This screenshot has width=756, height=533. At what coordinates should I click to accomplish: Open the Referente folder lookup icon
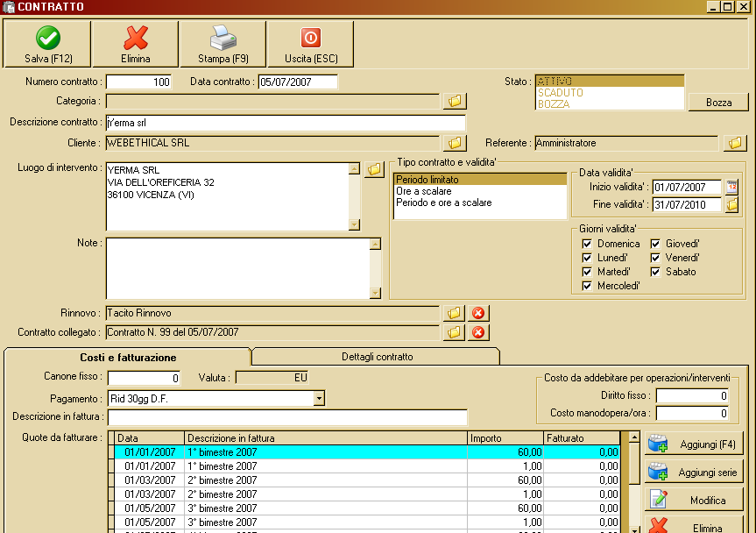[x=735, y=143]
